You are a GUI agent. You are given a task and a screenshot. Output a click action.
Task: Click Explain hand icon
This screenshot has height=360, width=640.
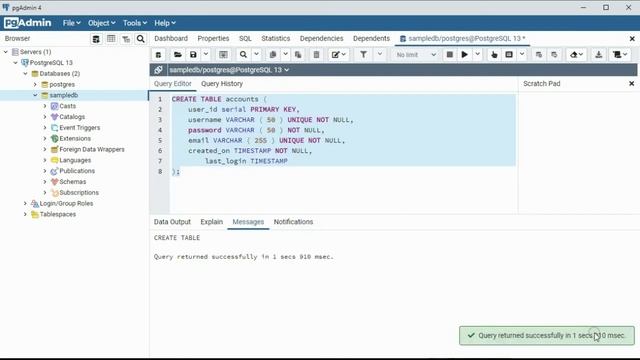click(x=494, y=55)
